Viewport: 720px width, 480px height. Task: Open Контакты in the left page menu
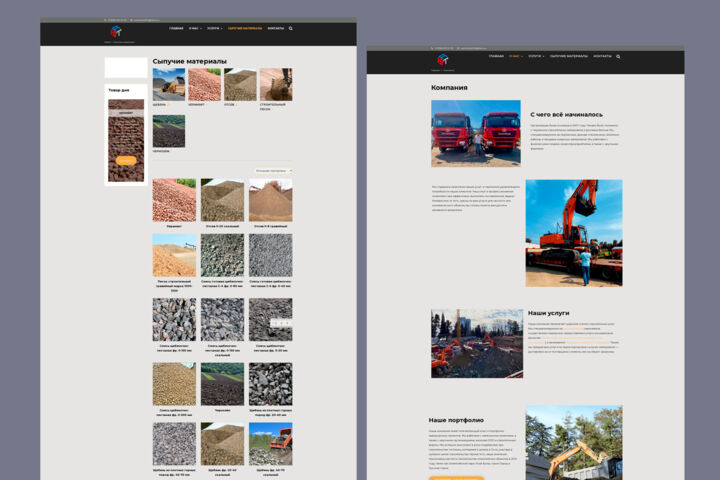coord(276,28)
